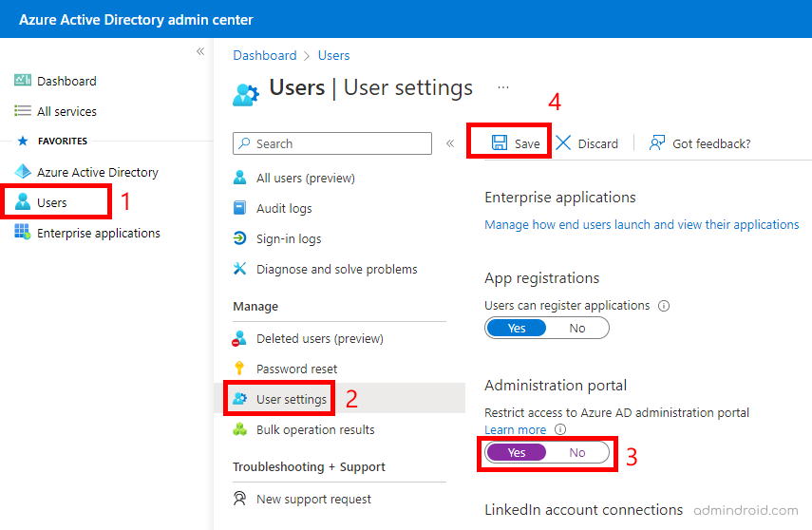Screen dimensions: 812x530
Task: Collapse the Users blade menu
Action: (x=450, y=143)
